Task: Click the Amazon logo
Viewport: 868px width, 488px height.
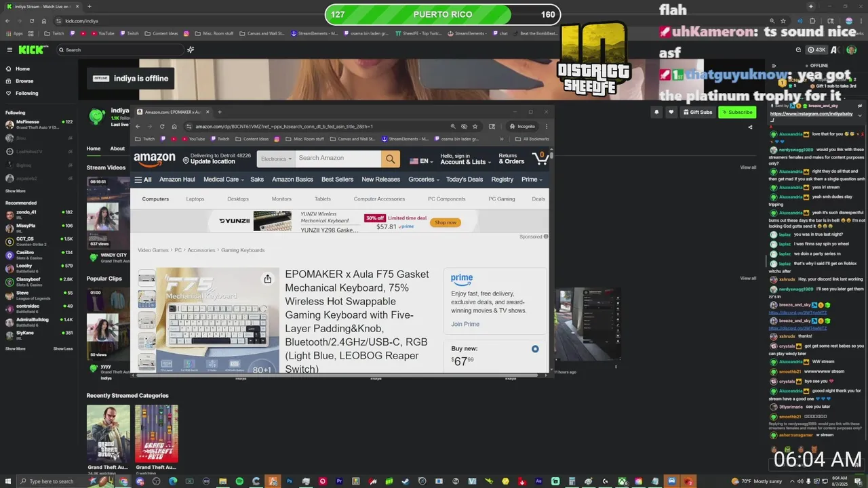Action: tap(155, 159)
